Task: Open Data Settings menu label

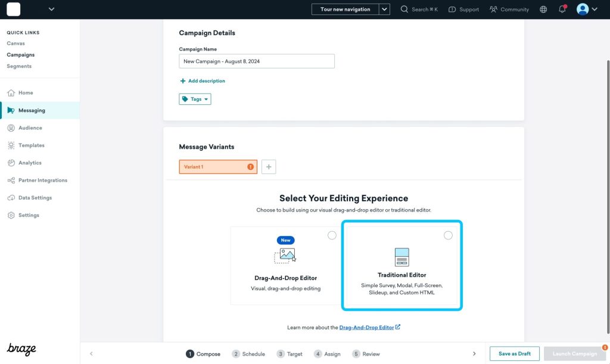Action: [x=35, y=198]
